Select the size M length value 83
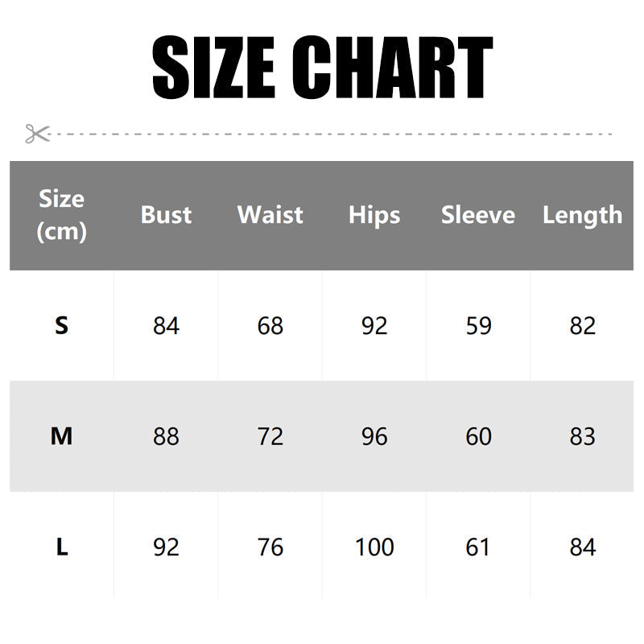This screenshot has width=644, height=644. coord(582,436)
